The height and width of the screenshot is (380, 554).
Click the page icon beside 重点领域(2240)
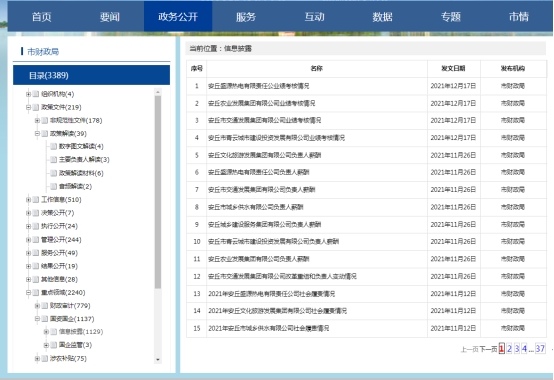[36, 292]
